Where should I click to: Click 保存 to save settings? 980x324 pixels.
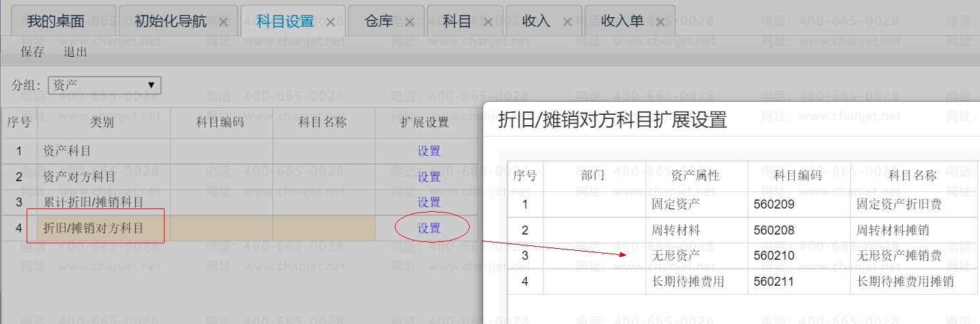point(33,52)
